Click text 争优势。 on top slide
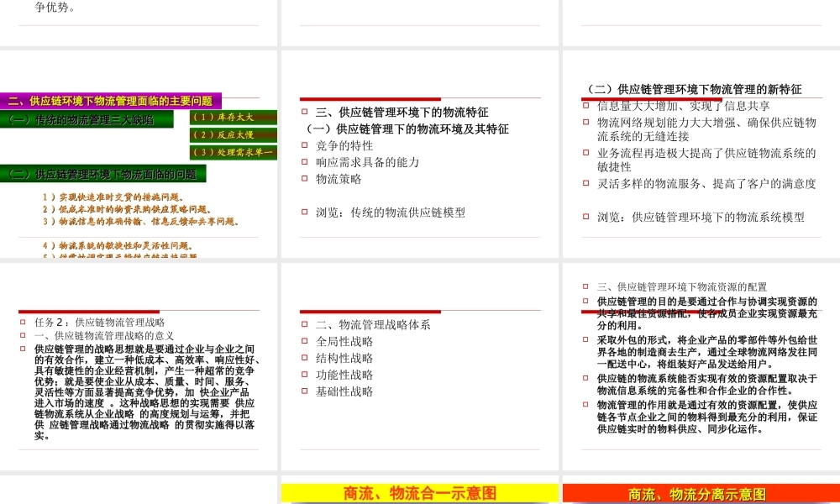 coord(55,7)
